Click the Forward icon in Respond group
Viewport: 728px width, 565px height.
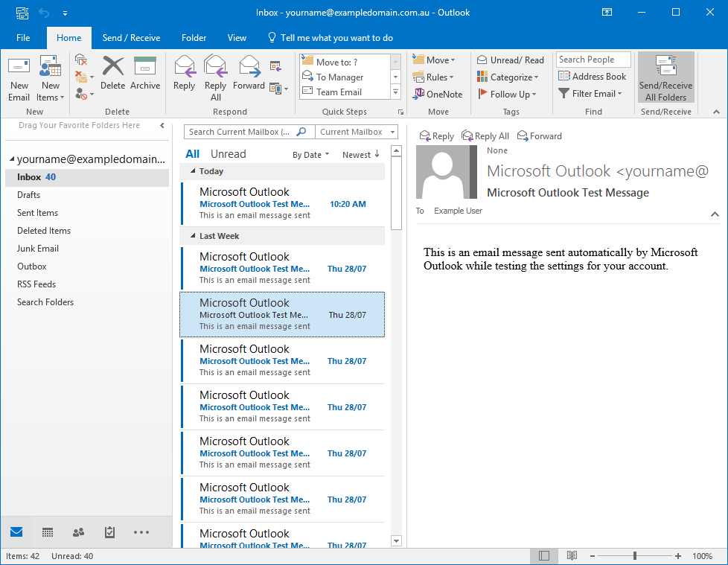tap(249, 73)
